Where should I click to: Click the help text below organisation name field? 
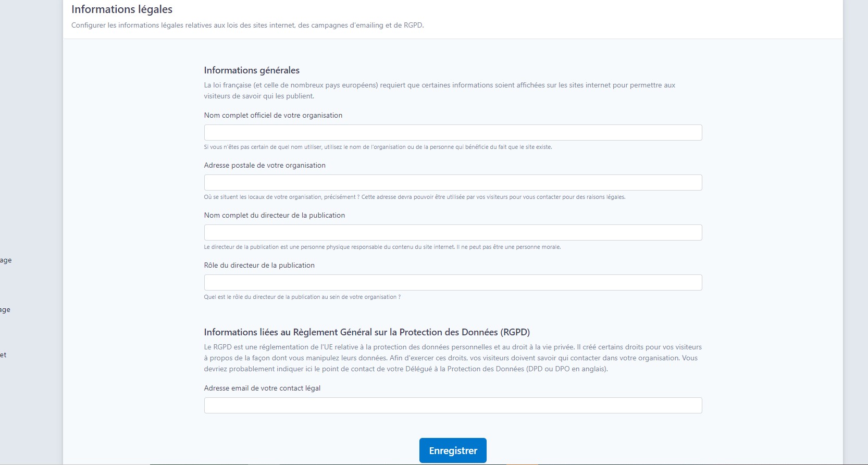(378, 147)
